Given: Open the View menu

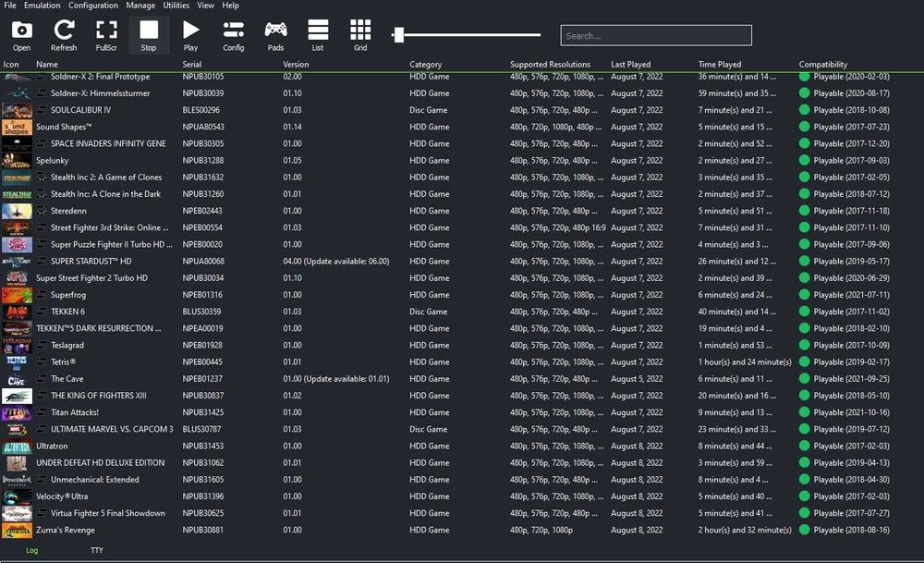Looking at the screenshot, I should pos(206,6).
